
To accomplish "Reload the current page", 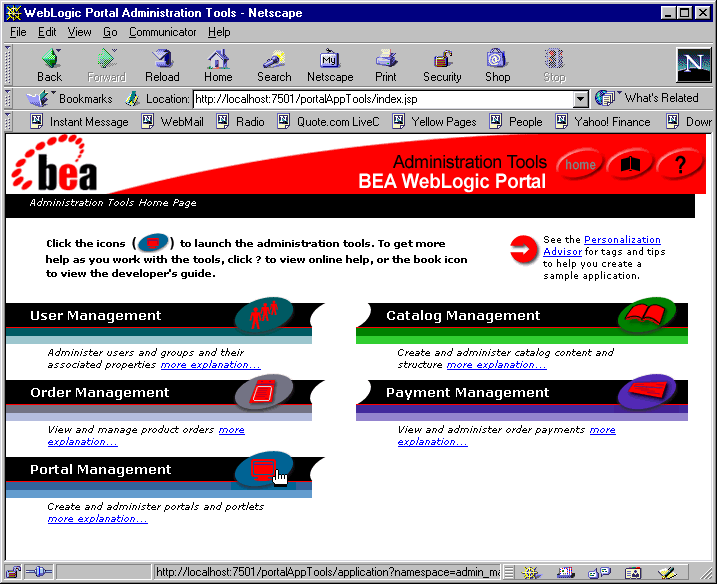I will [x=162, y=65].
